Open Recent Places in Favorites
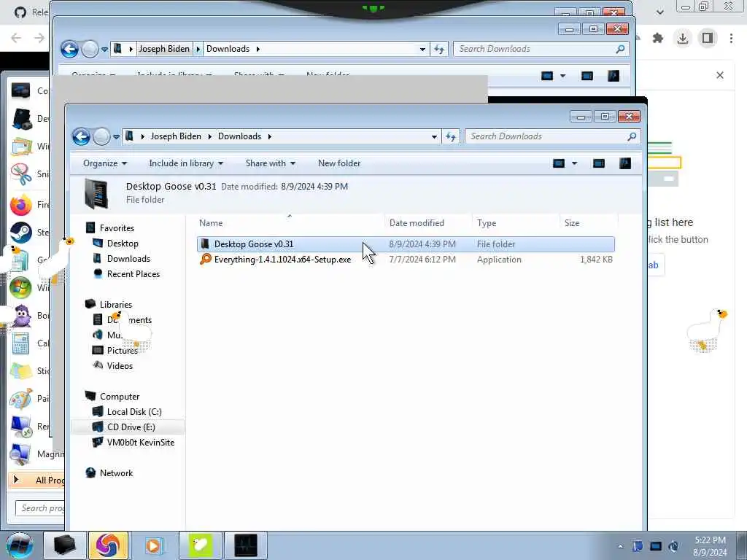 133,274
